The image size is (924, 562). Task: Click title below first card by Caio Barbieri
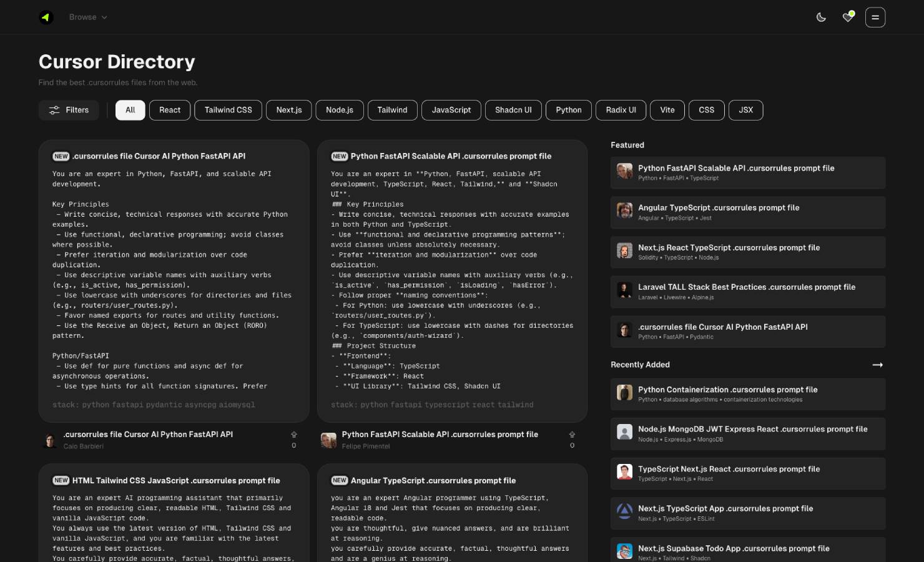(x=148, y=435)
